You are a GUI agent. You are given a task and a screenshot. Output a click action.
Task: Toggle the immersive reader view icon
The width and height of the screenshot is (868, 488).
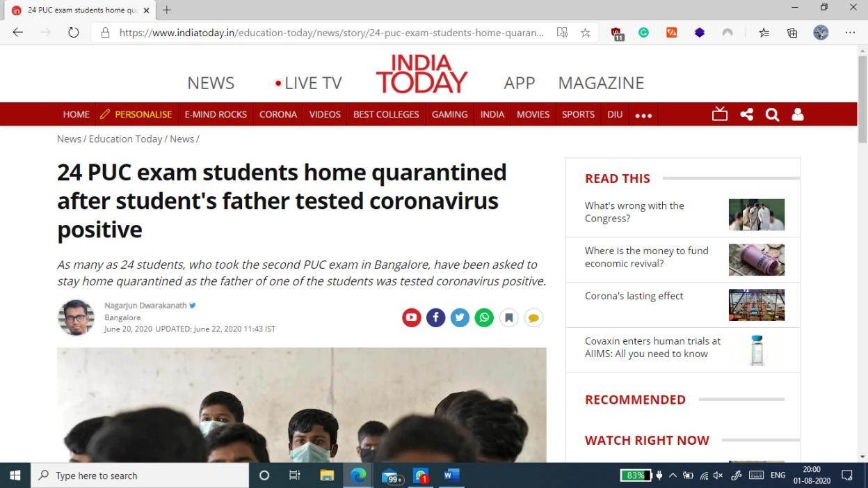[x=562, y=33]
